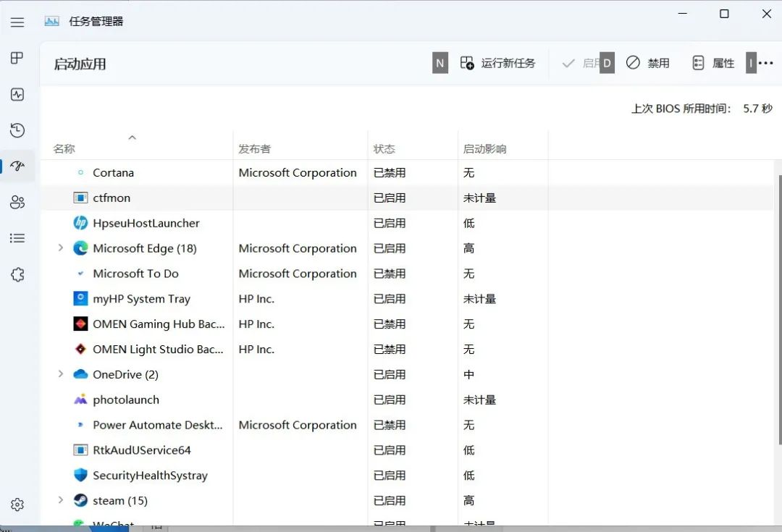Screen dimensions: 782x532
Task: Open the Performance page in sidebar
Action: [17, 94]
